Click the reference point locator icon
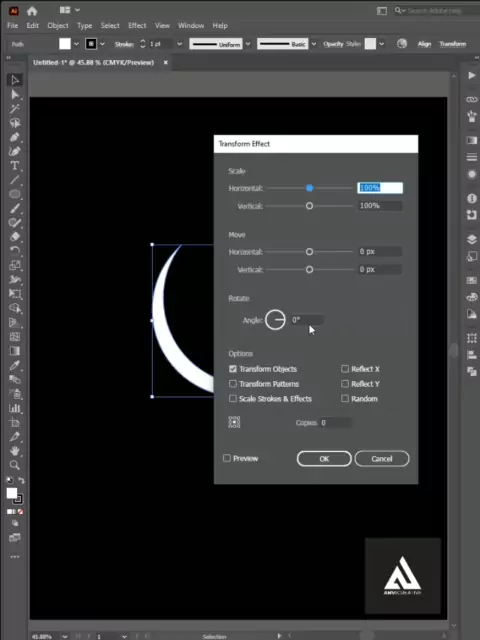The width and height of the screenshot is (480, 640). [x=234, y=422]
